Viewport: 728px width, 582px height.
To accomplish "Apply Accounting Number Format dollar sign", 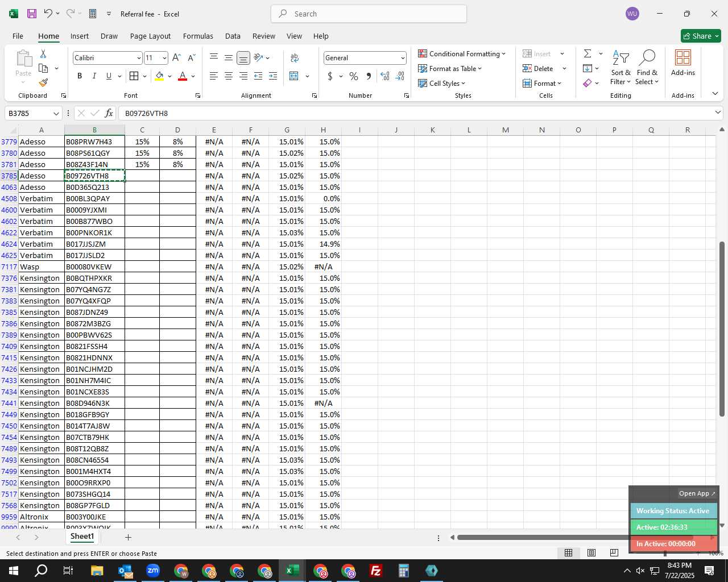I will [330, 76].
